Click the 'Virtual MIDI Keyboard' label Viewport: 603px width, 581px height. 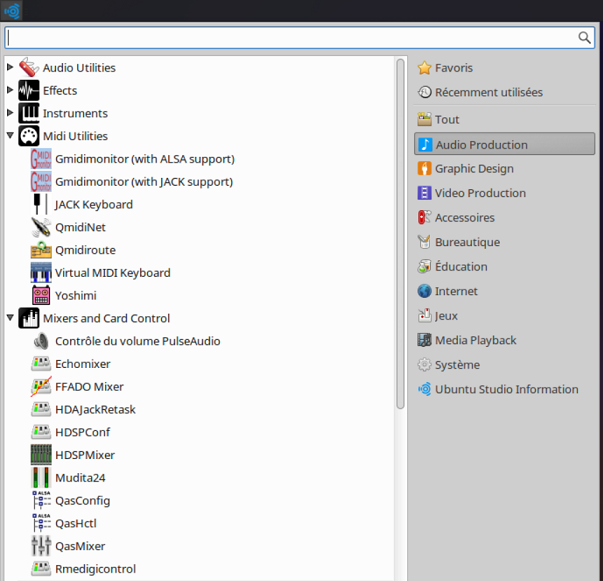tap(113, 273)
